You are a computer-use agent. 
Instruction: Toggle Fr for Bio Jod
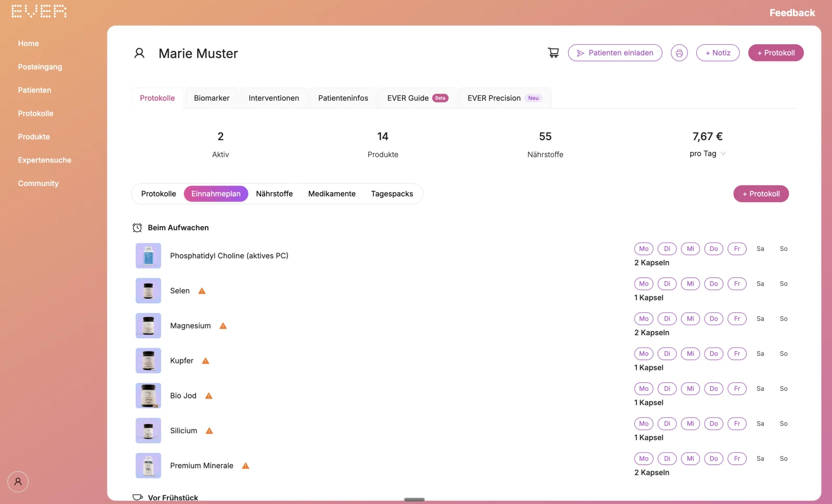pyautogui.click(x=737, y=389)
